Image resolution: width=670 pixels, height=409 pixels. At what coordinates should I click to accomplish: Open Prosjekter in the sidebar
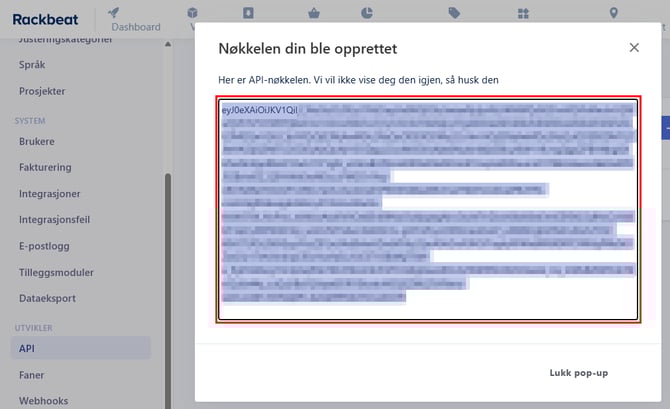pos(42,91)
